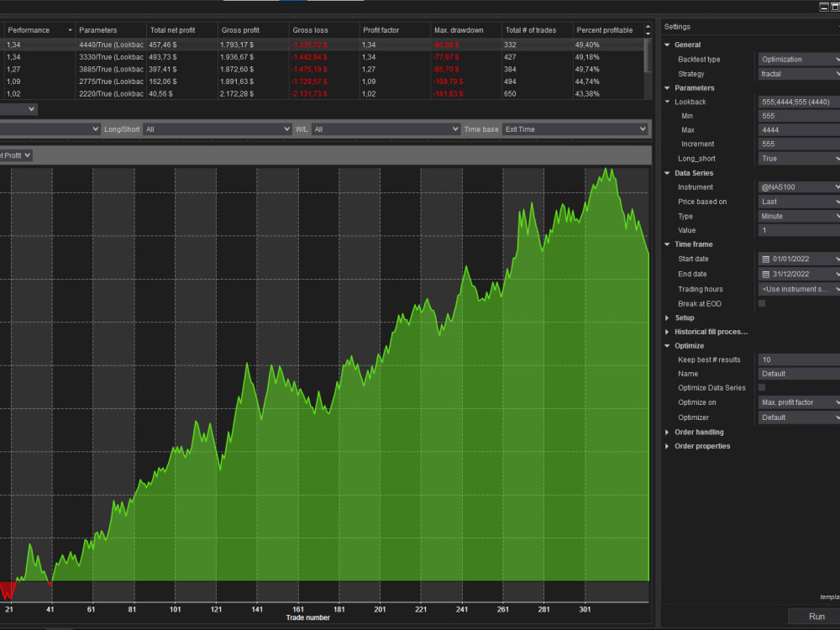Viewport: 840px width, 630px height.
Task: Enable the Break at EOD checkbox
Action: [763, 303]
